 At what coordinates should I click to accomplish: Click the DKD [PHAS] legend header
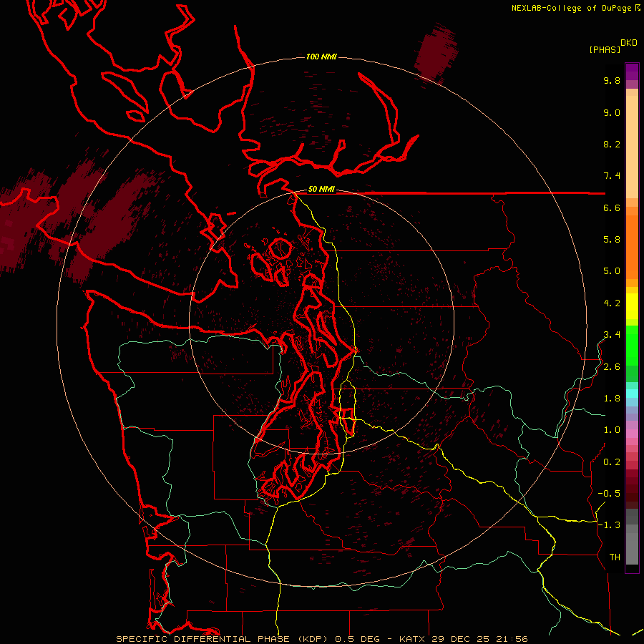point(613,46)
